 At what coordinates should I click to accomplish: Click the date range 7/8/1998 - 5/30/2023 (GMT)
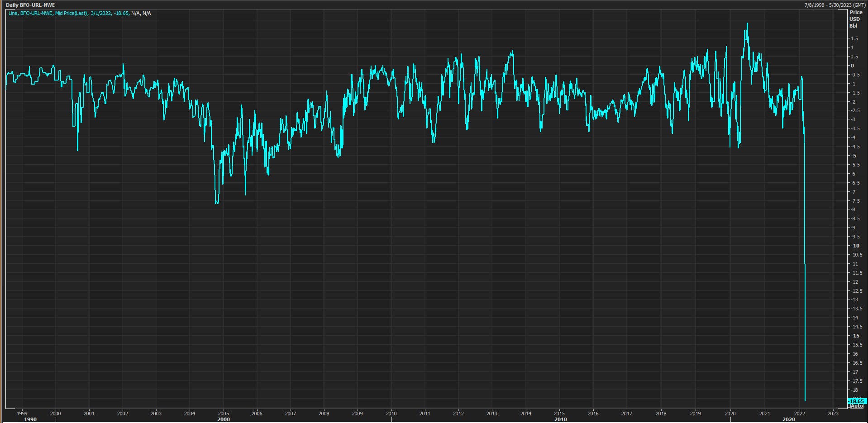coord(834,5)
